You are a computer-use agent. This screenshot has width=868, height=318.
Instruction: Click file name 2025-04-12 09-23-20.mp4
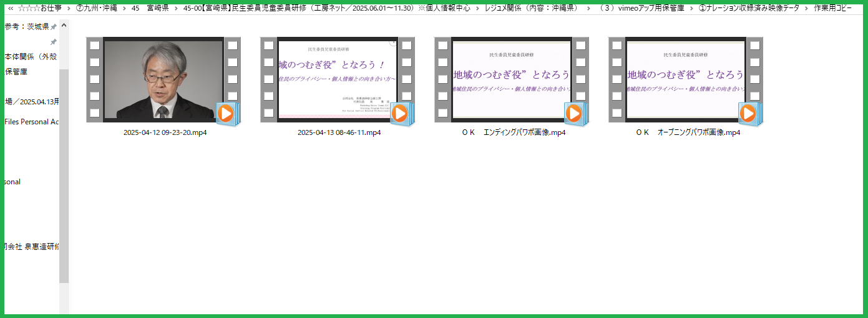click(165, 133)
